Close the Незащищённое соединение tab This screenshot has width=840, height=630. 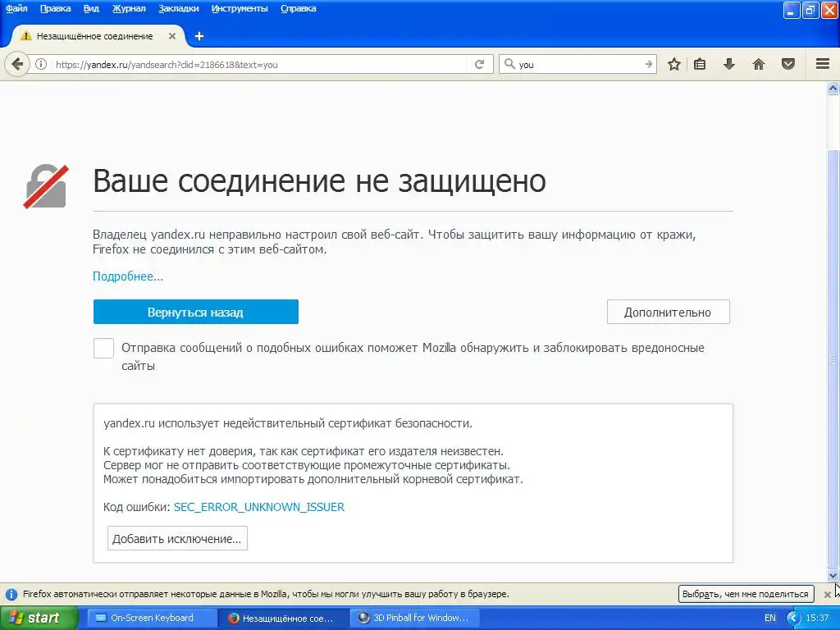point(172,36)
